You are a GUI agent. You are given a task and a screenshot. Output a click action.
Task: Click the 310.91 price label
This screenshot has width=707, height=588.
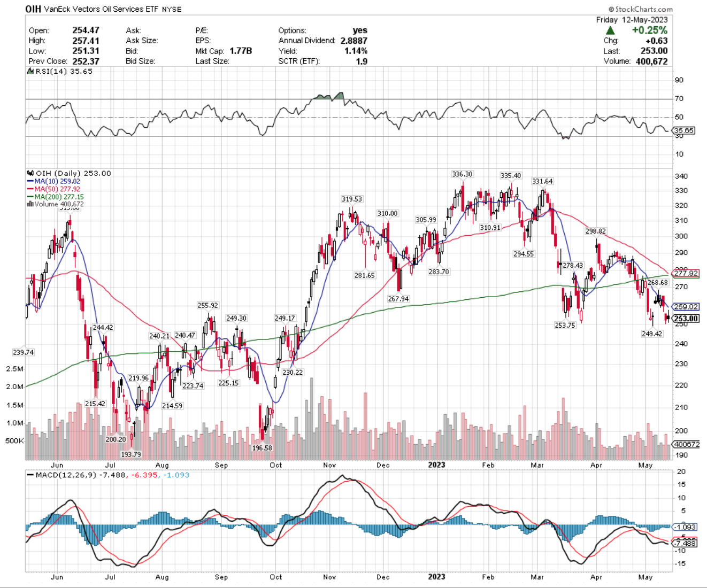[490, 228]
